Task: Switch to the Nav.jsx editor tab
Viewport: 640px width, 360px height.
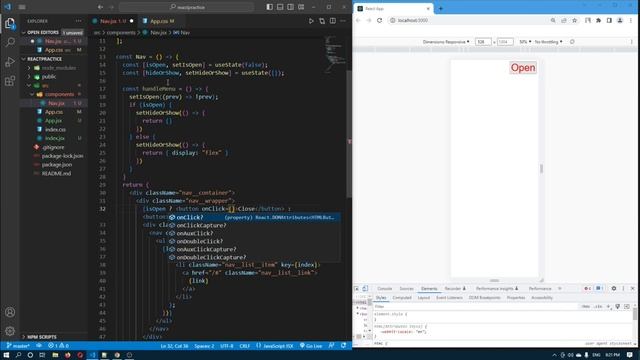Action: (x=113, y=21)
